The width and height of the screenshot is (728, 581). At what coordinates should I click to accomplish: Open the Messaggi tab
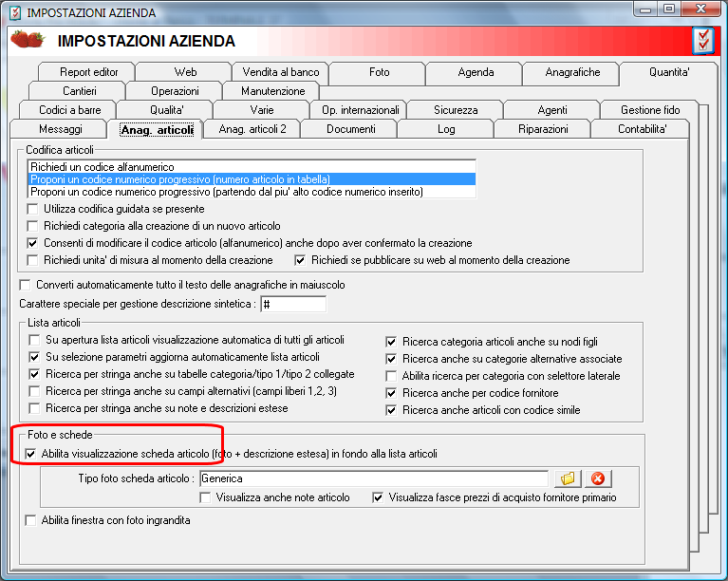click(x=61, y=129)
